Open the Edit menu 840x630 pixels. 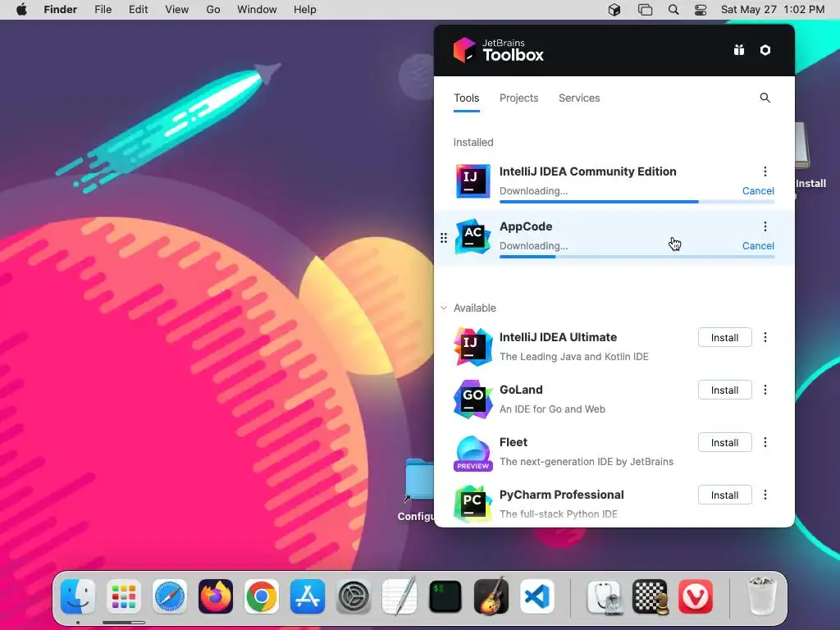138,10
